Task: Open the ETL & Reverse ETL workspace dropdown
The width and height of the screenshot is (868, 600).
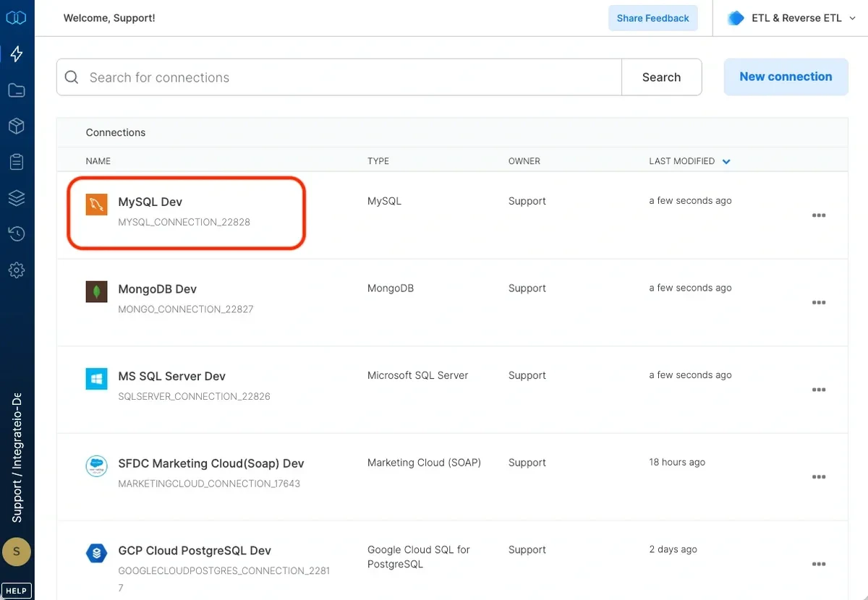Action: [788, 17]
